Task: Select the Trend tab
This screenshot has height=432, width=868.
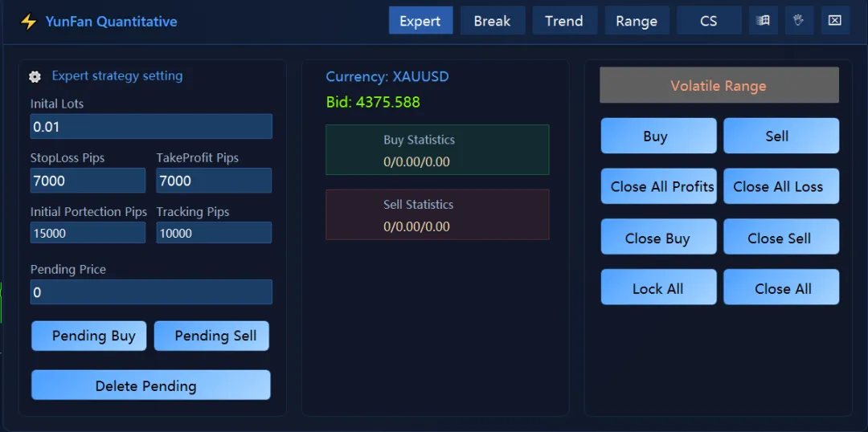Action: [565, 20]
